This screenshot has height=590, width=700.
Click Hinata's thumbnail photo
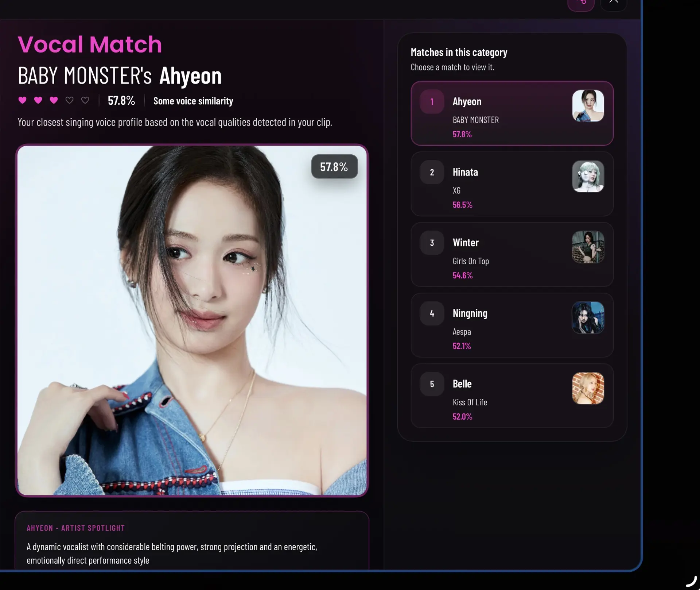pyautogui.click(x=588, y=177)
